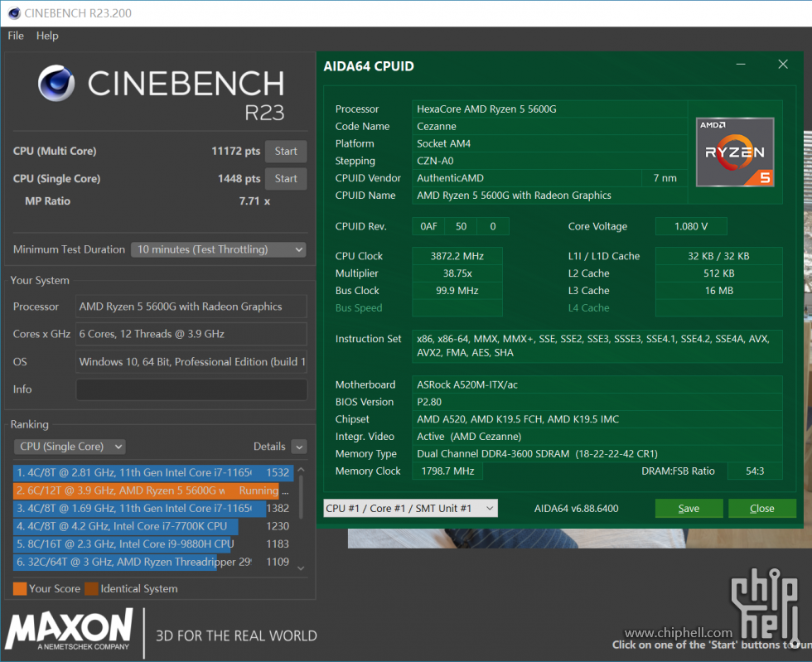The image size is (812, 662).
Task: Click the CPU Clock value 3872.2 MHz
Action: 457,256
